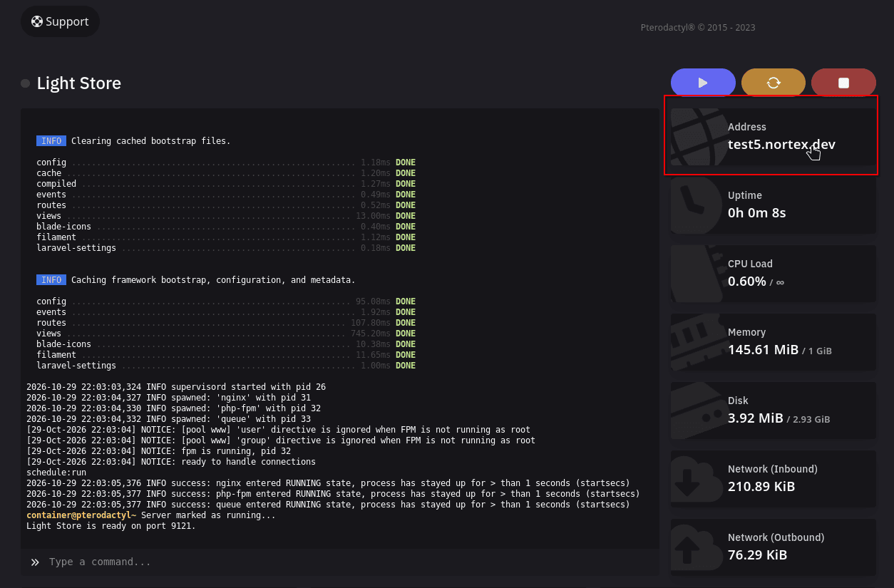894x588 pixels.
Task: Click the "spawned: 'queue' with pid 33" line
Action: tap(168, 419)
